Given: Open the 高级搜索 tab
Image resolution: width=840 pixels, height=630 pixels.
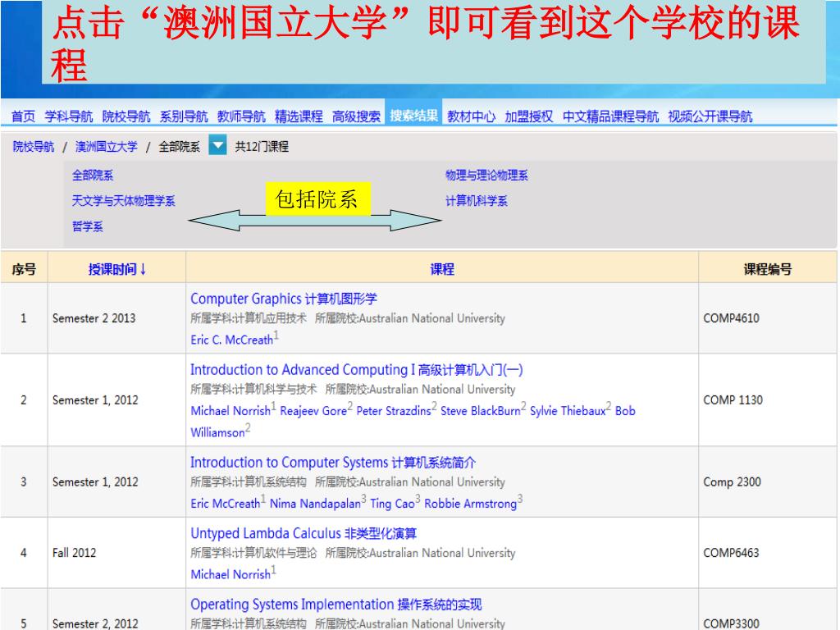Looking at the screenshot, I should [x=356, y=116].
